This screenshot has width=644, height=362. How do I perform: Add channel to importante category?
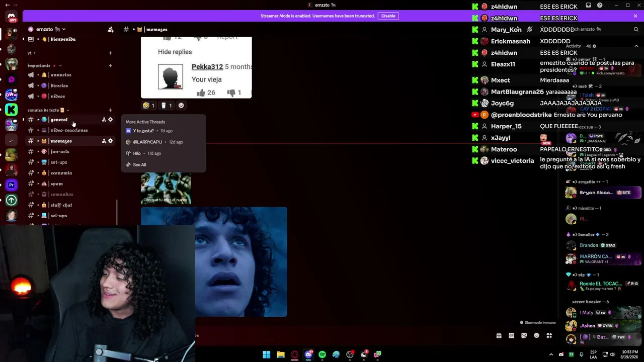point(110,65)
